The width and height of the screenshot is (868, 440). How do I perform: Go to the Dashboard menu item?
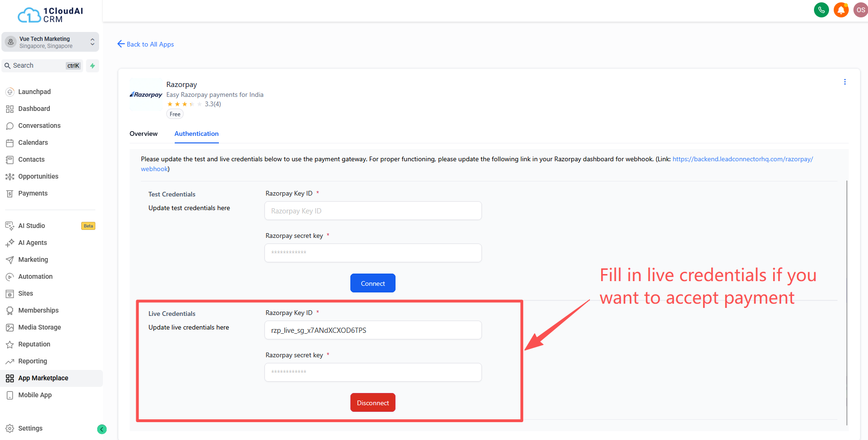(34, 109)
